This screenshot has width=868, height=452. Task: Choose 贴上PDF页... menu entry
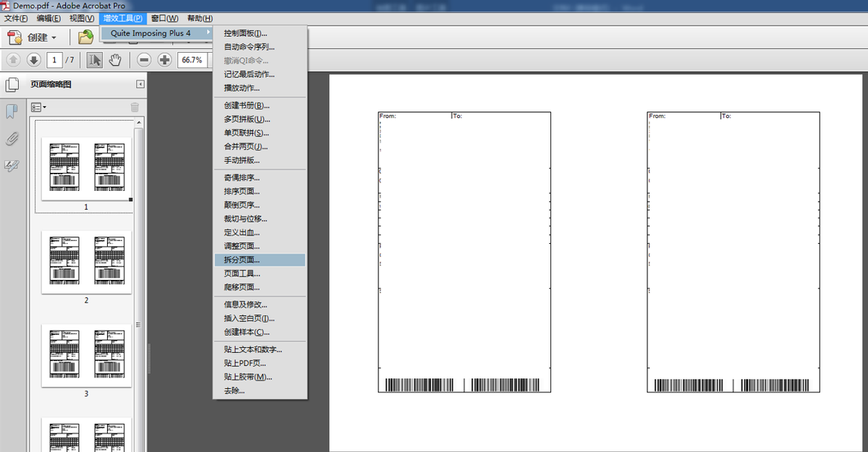pyautogui.click(x=260, y=363)
